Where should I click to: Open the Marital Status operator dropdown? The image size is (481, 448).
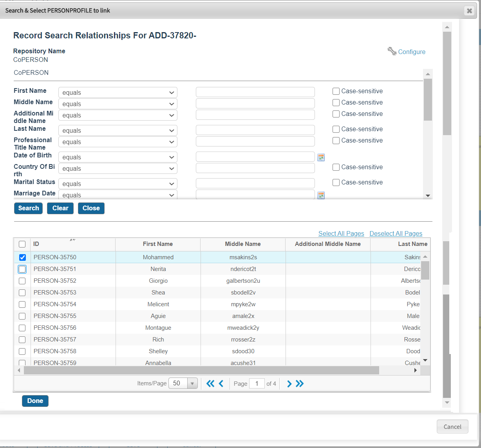coord(118,184)
